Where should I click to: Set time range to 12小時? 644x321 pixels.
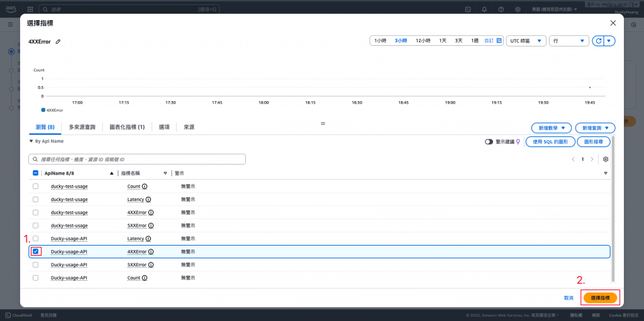(x=423, y=41)
